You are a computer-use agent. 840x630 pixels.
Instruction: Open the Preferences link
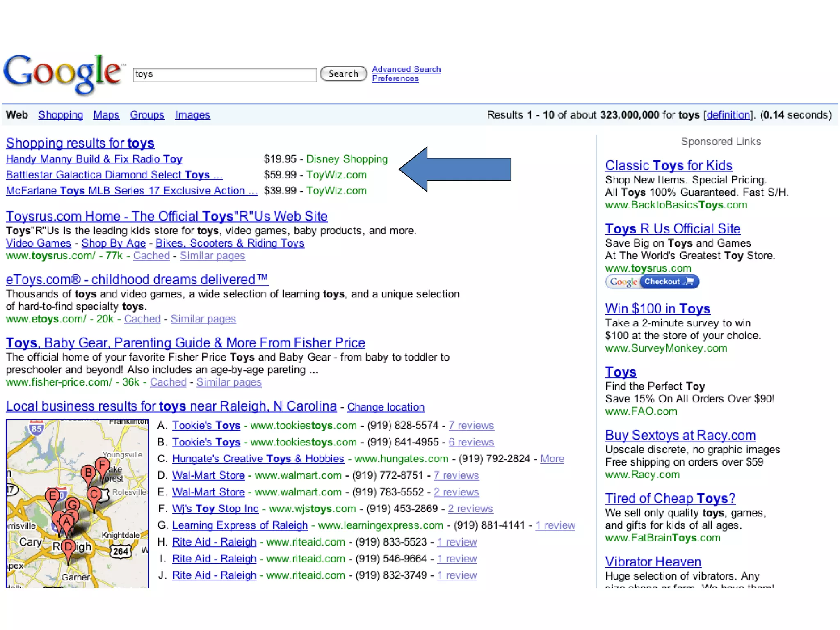[x=395, y=78]
